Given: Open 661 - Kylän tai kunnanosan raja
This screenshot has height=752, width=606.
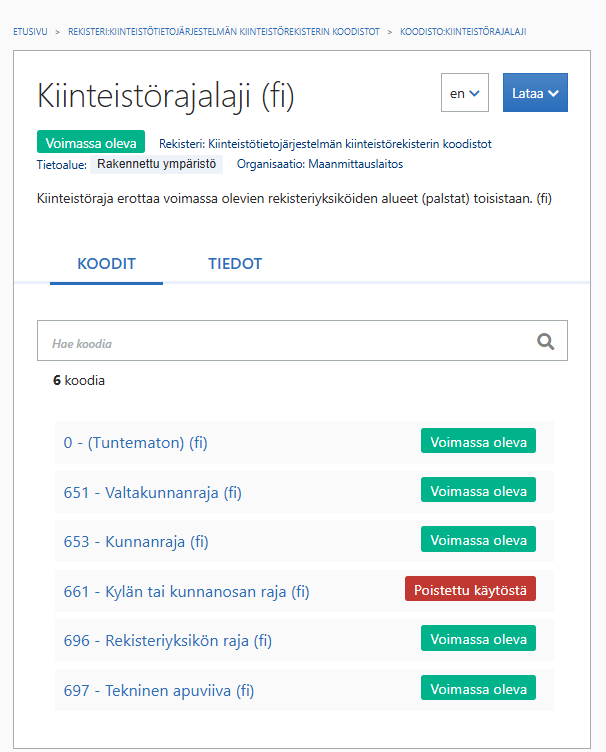Looking at the screenshot, I should pyautogui.click(x=187, y=591).
